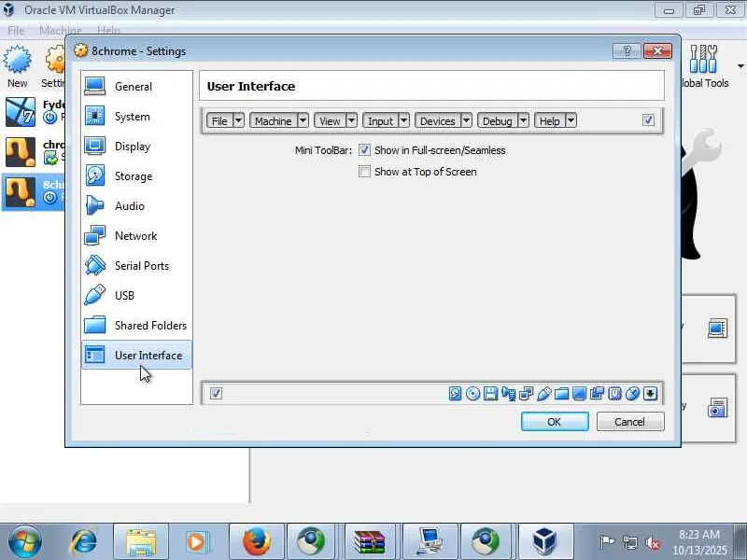Image resolution: width=747 pixels, height=560 pixels.
Task: Open the General settings page
Action: tap(136, 87)
